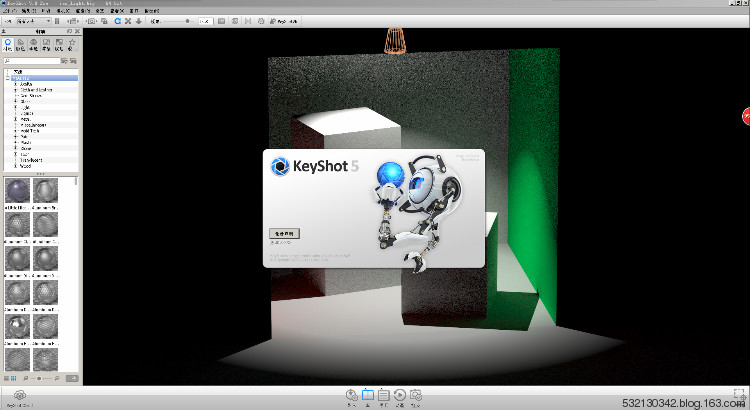Switch to the Textures library tab
The height and width of the screenshot is (410, 750).
[59, 44]
